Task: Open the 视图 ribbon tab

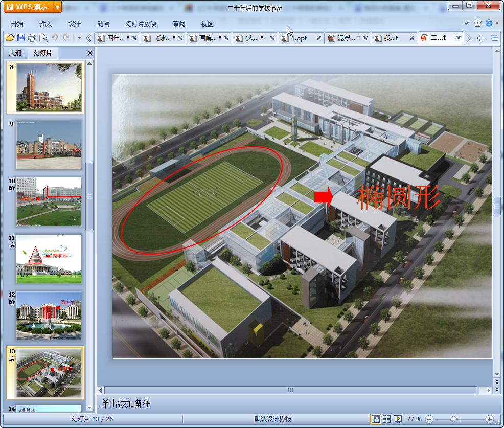Action: pos(208,24)
